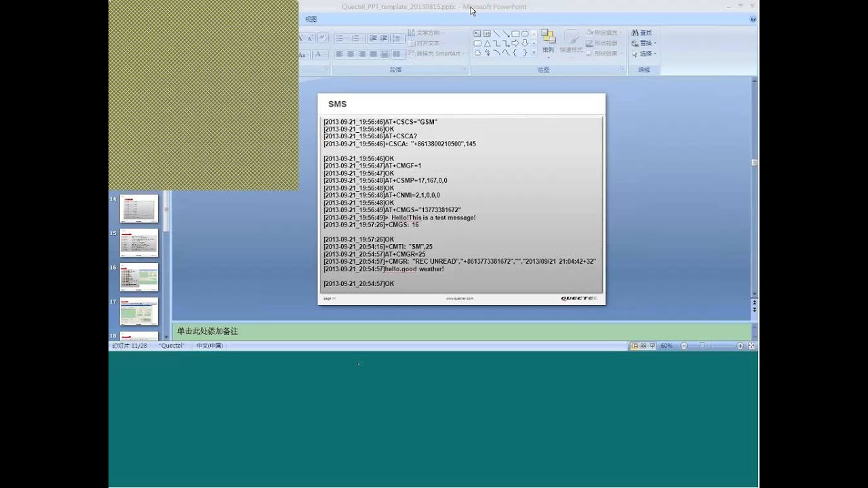The height and width of the screenshot is (488, 868).
Task: Click notes pane 单击此处添加备注
Action: (208, 331)
